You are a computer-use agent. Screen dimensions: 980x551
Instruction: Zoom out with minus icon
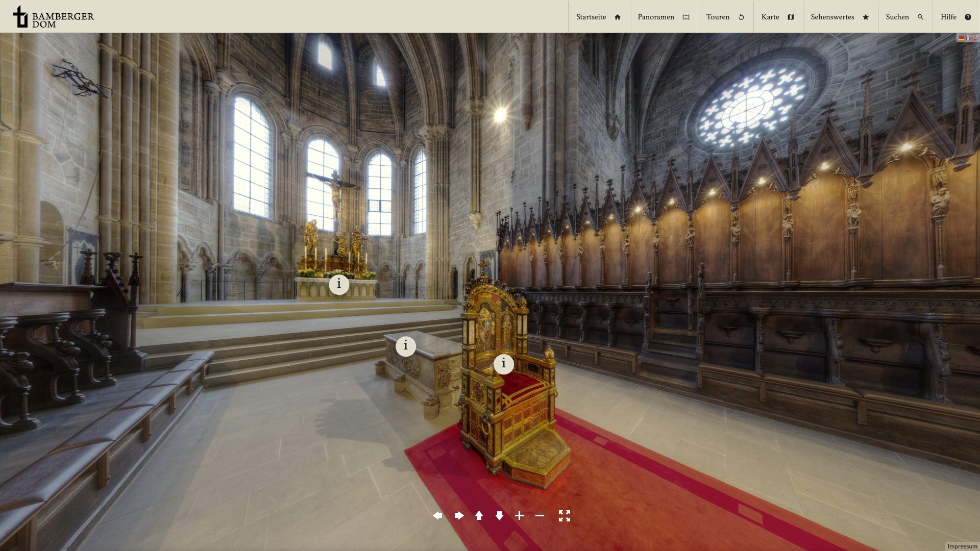coord(540,516)
